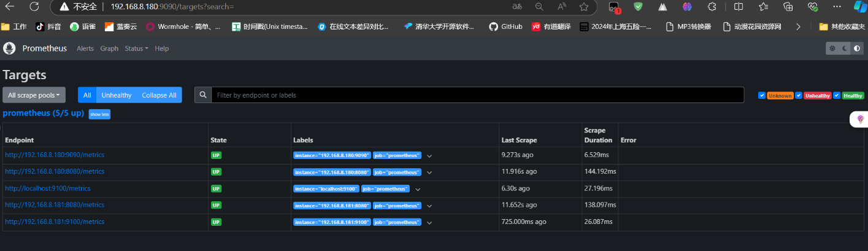Screen dimensions: 868x251
Task: Open the 有道翻译 bookmark
Action: [x=551, y=26]
